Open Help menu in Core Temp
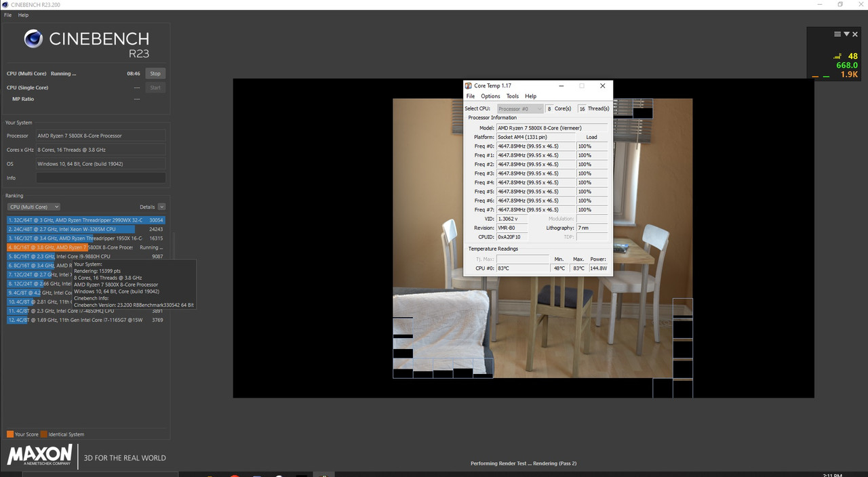 [530, 96]
